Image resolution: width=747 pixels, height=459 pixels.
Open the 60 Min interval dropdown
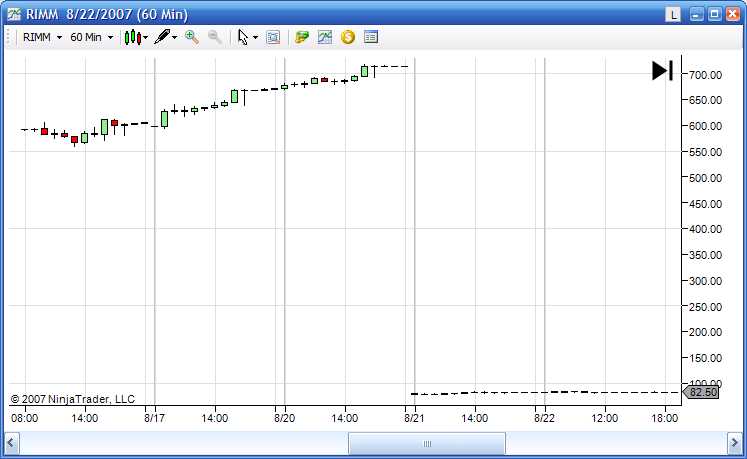(x=91, y=37)
